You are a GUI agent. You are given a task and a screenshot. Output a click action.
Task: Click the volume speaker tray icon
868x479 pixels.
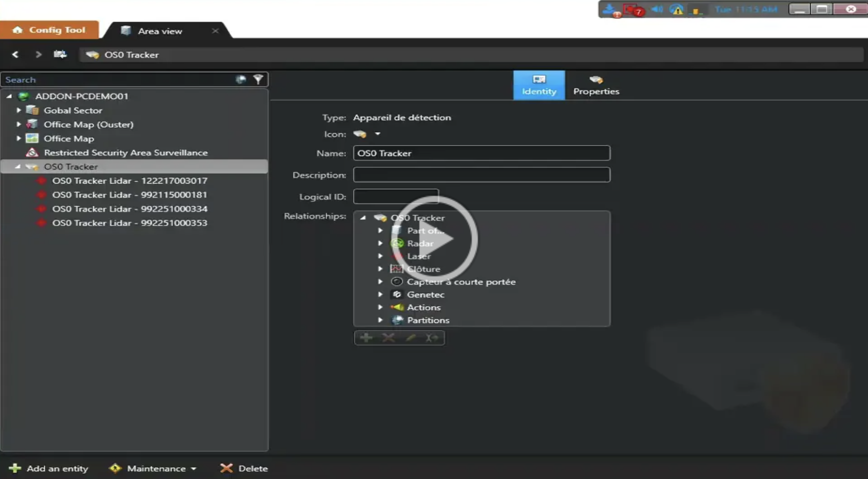(657, 9)
